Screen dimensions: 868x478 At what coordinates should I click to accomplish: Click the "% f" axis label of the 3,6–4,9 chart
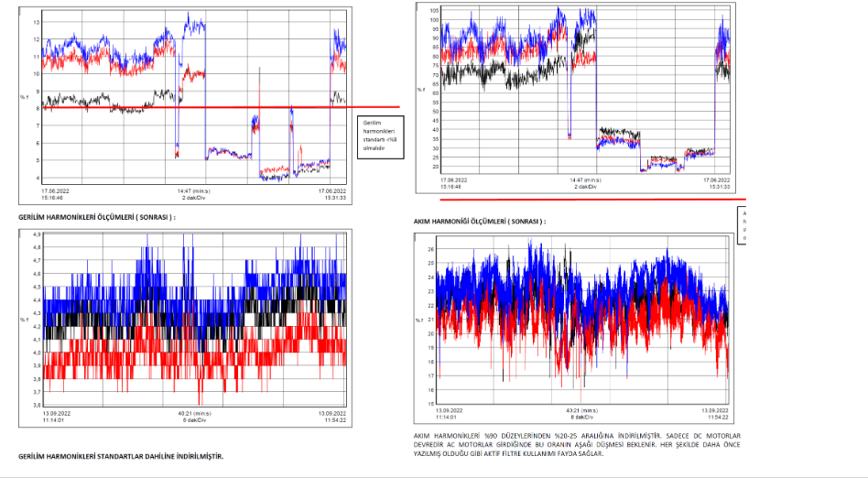[24, 320]
